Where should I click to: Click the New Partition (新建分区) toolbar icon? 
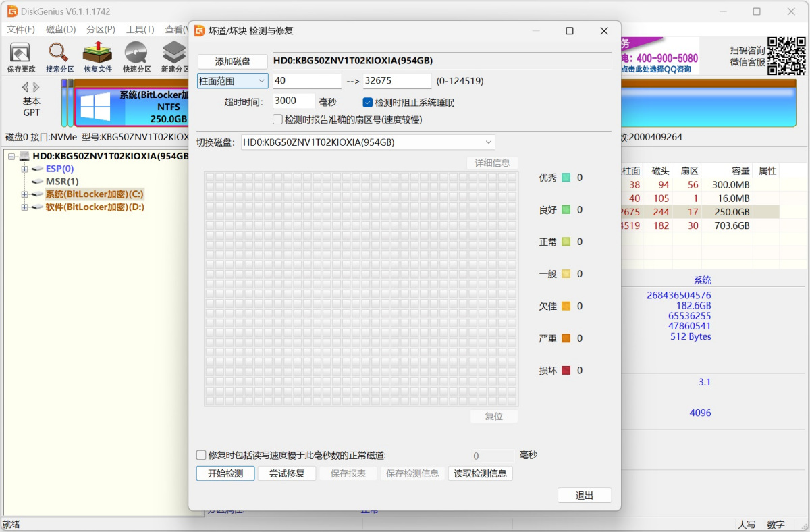(x=174, y=53)
